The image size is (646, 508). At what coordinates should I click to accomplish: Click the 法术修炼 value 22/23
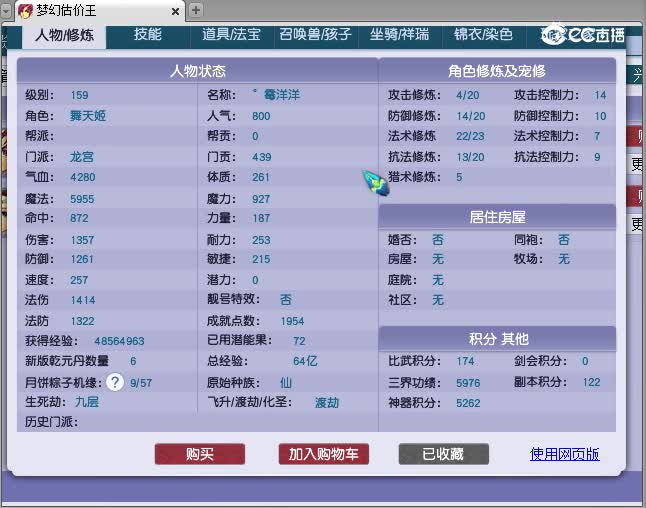470,136
